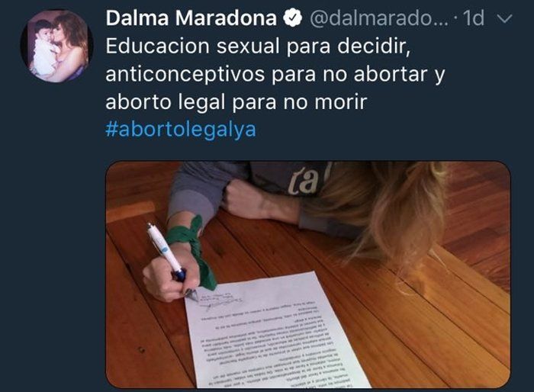The width and height of the screenshot is (534, 392).
Task: Select the tweet line 'Educacion sexual para decidir,'
Action: (x=258, y=47)
